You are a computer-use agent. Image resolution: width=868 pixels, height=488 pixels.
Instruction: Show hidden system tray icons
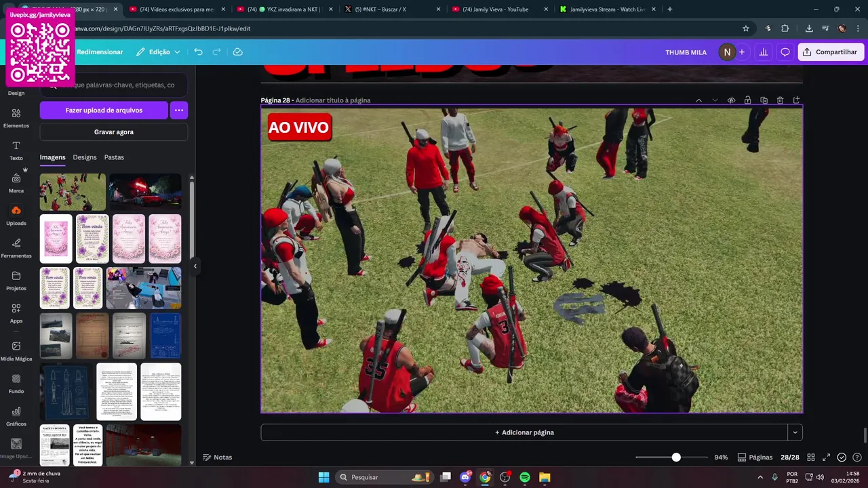[x=759, y=477]
